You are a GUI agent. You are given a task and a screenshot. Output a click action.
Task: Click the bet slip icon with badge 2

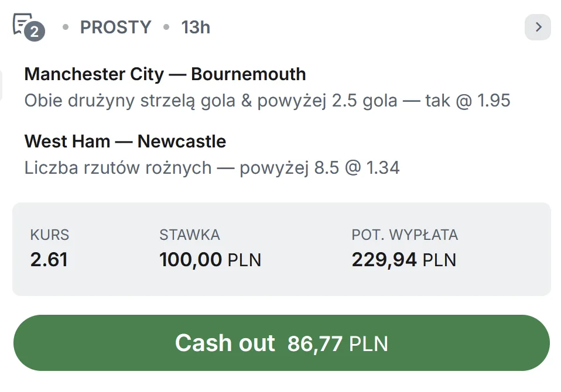26,26
